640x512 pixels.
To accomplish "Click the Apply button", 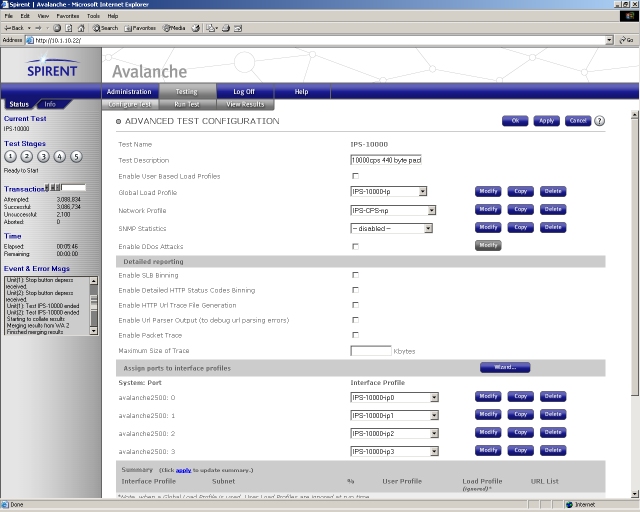I will (x=547, y=121).
